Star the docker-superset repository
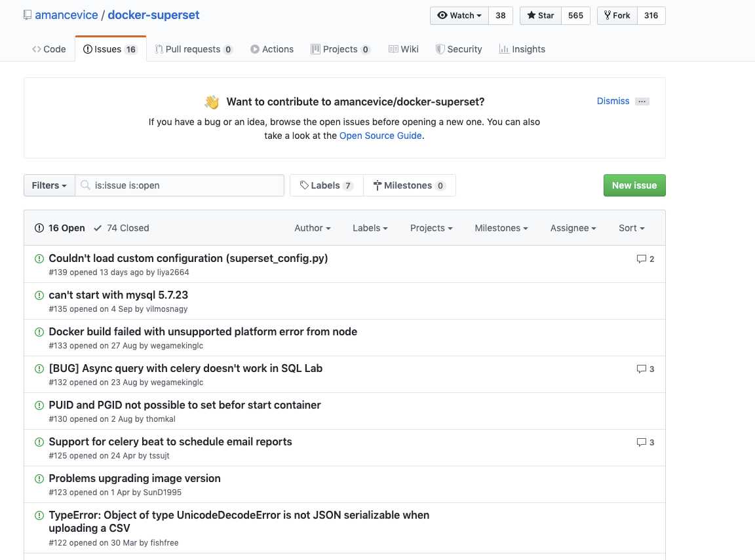This screenshot has height=560, width=755. 541,16
